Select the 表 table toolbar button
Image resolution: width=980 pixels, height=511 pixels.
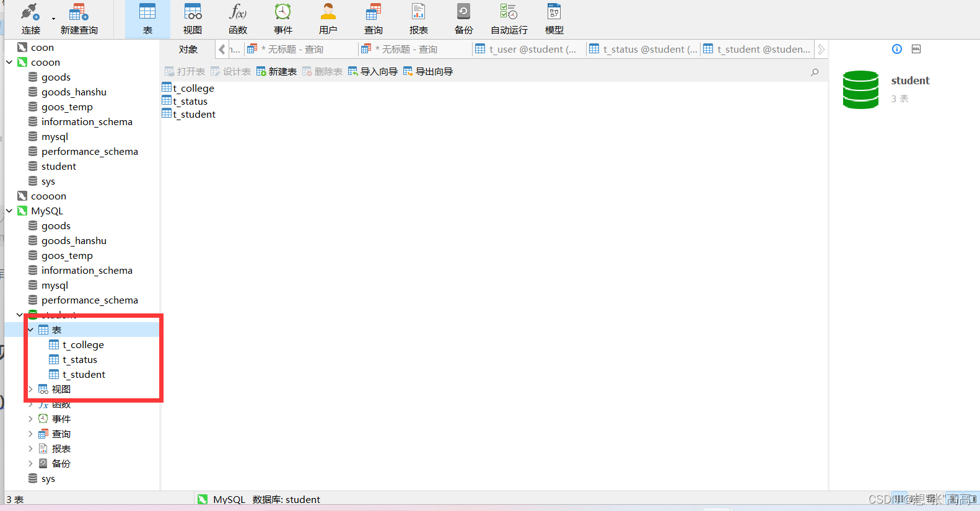(147, 19)
